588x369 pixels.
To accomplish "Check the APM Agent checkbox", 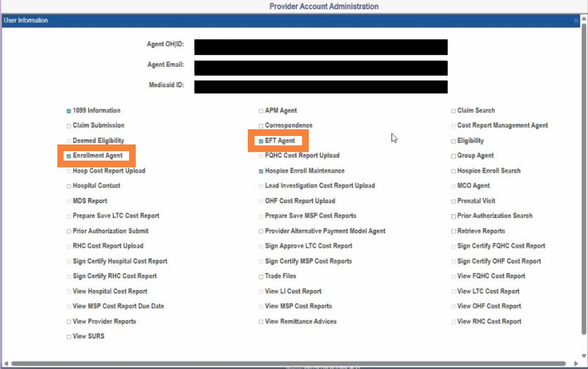I will click(x=261, y=111).
